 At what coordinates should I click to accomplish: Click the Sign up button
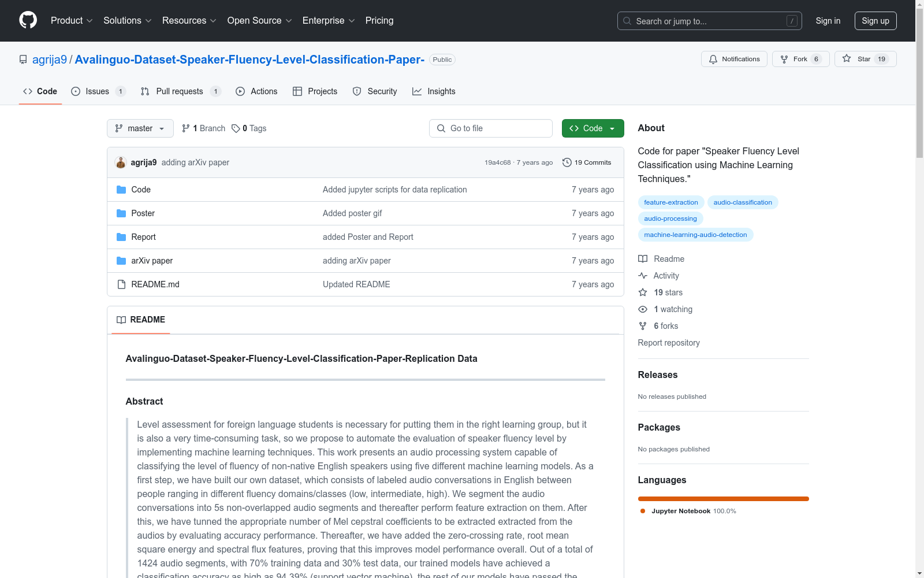875,21
